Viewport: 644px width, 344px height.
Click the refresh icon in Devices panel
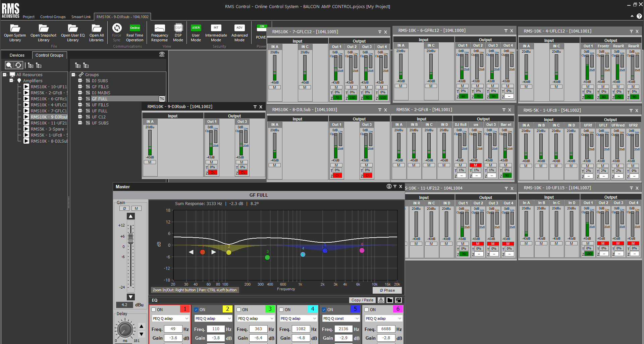(18, 65)
